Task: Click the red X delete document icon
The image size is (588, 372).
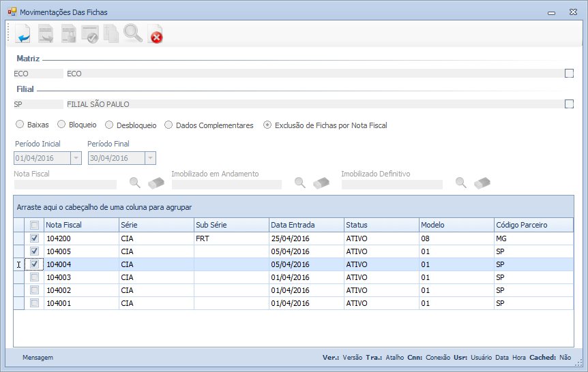Action: pyautogui.click(x=156, y=33)
